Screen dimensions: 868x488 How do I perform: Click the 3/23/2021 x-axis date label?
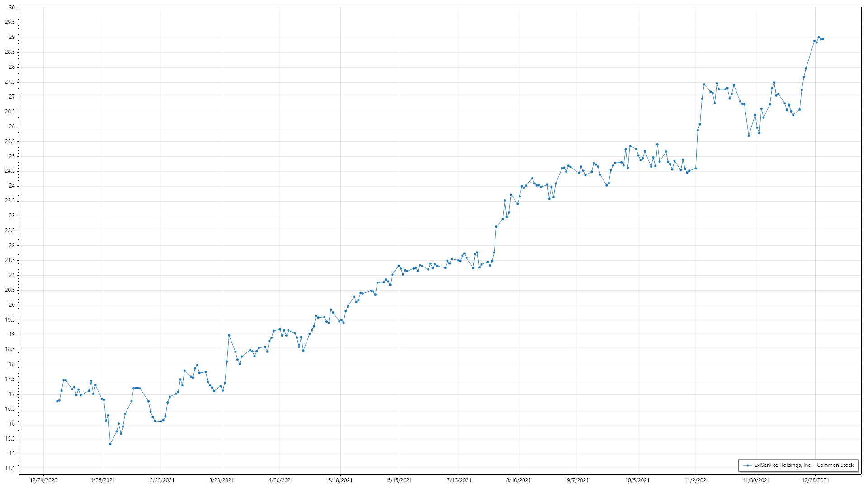(x=222, y=480)
